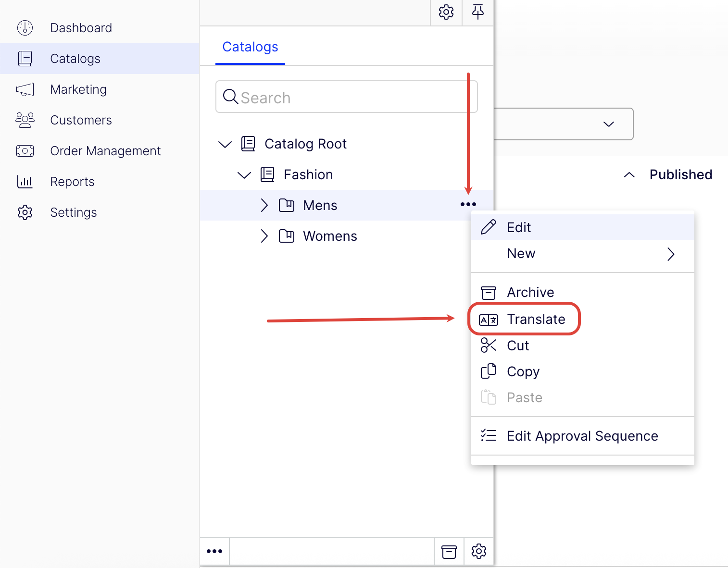
Task: Click the catalog Search field
Action: 346,97
